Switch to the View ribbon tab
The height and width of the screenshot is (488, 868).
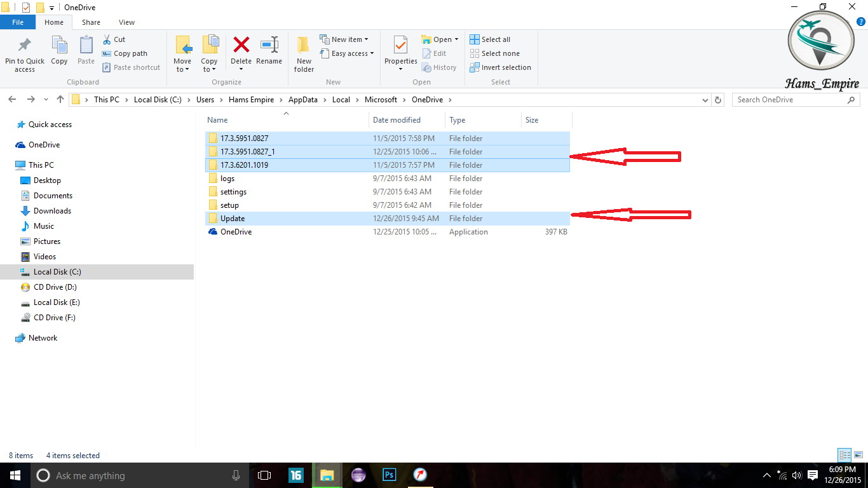[126, 22]
